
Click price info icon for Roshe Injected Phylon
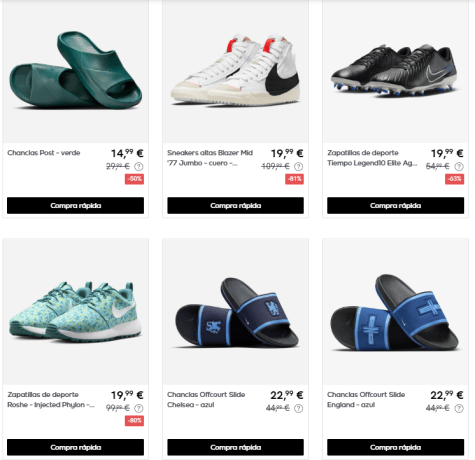point(139,408)
